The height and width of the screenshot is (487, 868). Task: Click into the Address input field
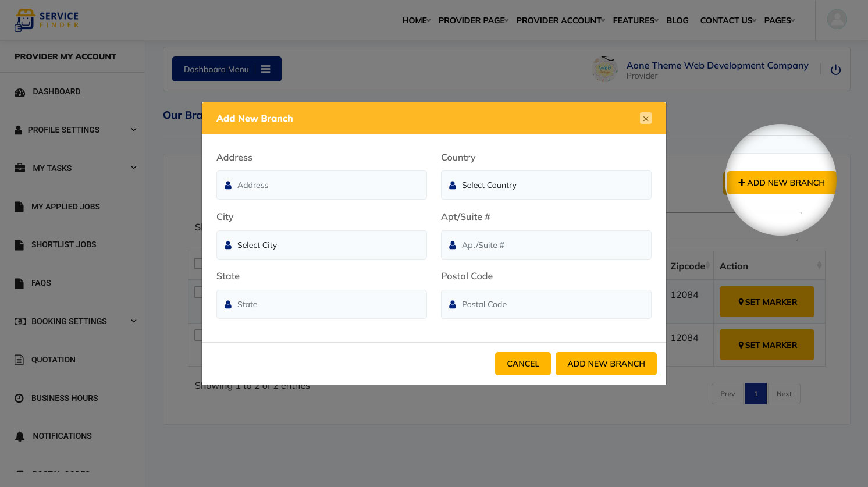coord(321,185)
